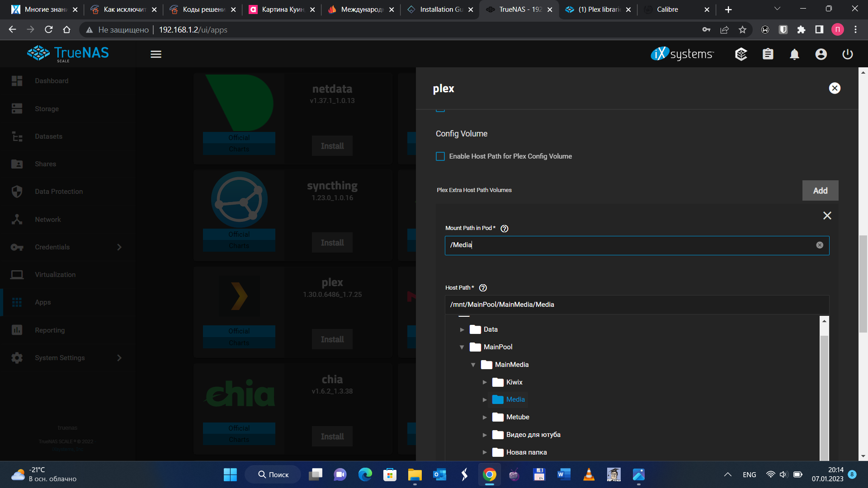Expand the Credentials sidebar submenu
This screenshot has width=868, height=488.
[119, 247]
